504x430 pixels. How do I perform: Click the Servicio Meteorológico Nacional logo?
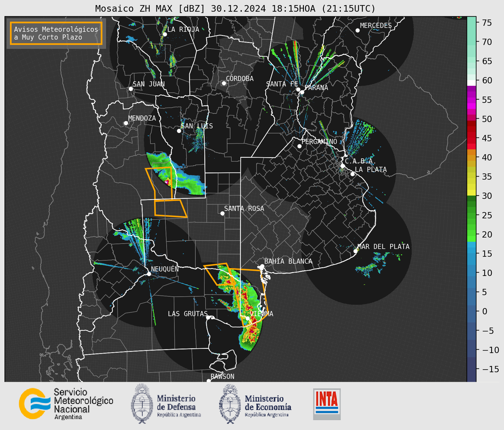tap(66, 404)
